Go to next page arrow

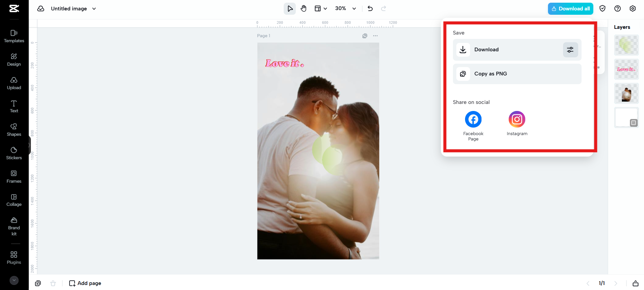616,283
